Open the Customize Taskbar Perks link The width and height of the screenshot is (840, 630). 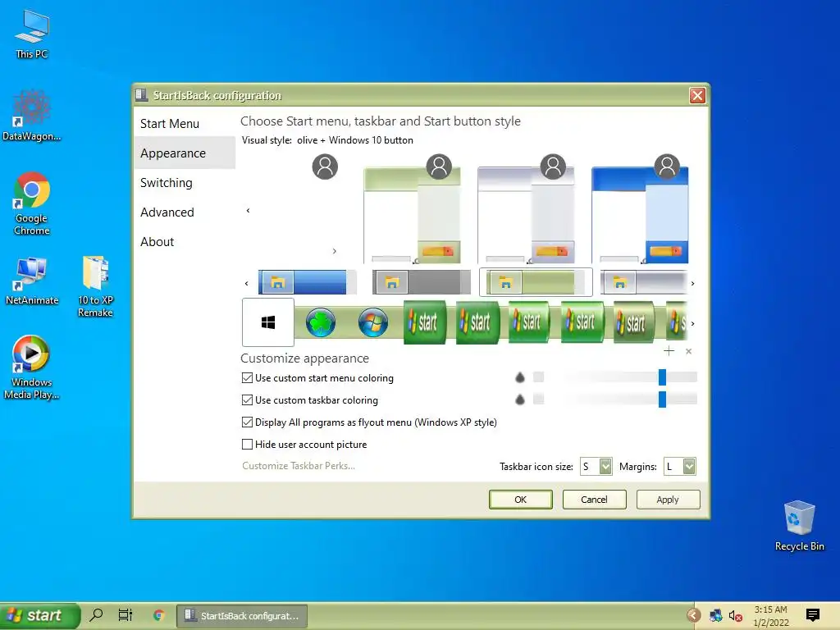point(299,466)
